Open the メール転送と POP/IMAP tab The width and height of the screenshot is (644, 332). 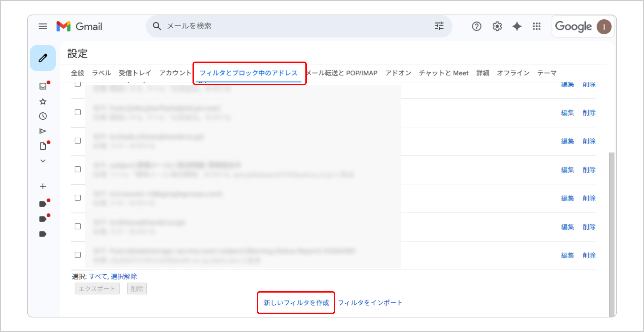click(342, 73)
